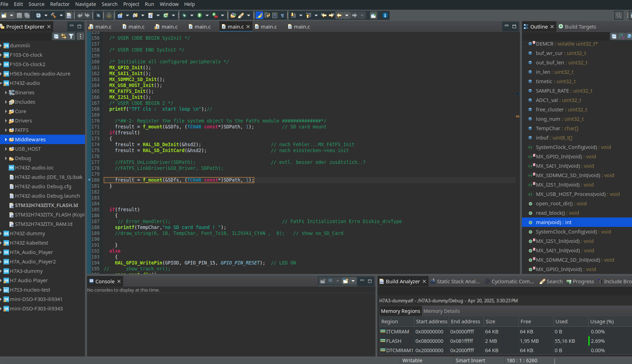
Task: Click the FLASH usage progress bar
Action: [591, 341]
